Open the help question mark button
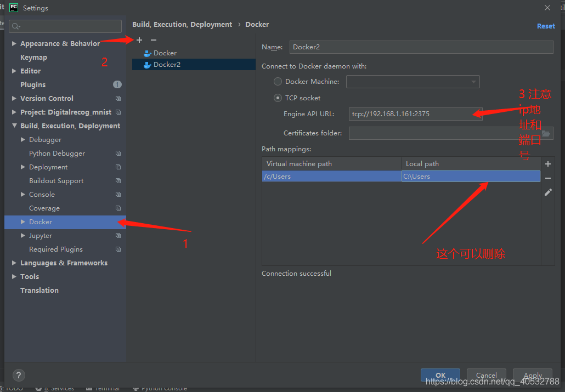Image resolution: width=565 pixels, height=392 pixels. [x=19, y=375]
